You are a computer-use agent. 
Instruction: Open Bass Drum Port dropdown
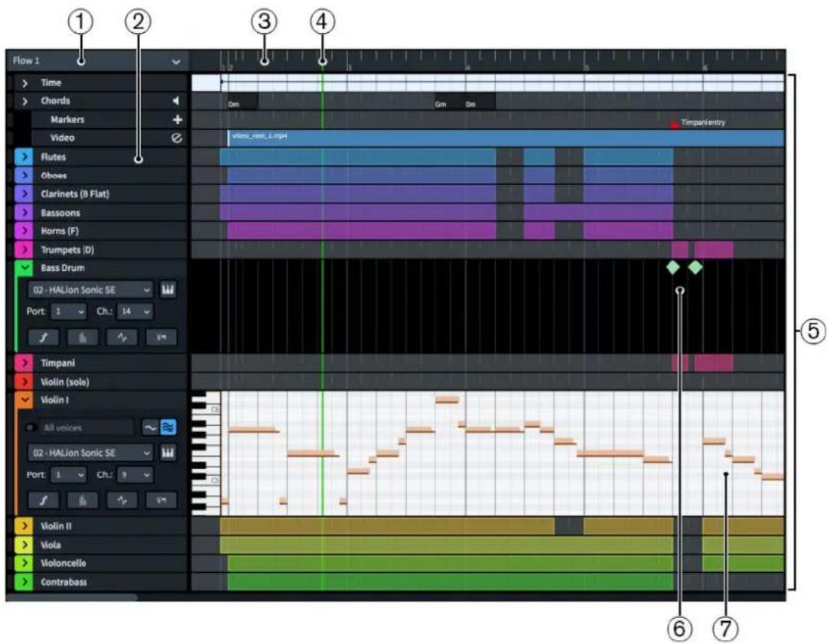tap(69, 312)
